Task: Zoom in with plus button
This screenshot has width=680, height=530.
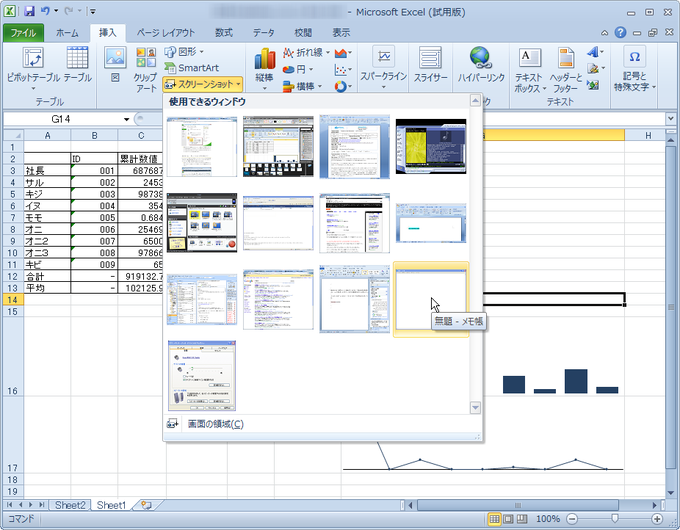Action: pyautogui.click(x=657, y=519)
